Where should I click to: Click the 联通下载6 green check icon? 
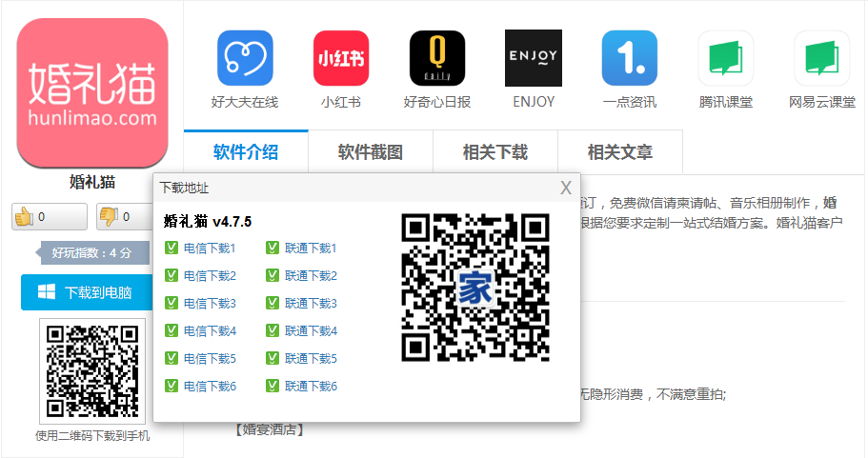tap(272, 386)
